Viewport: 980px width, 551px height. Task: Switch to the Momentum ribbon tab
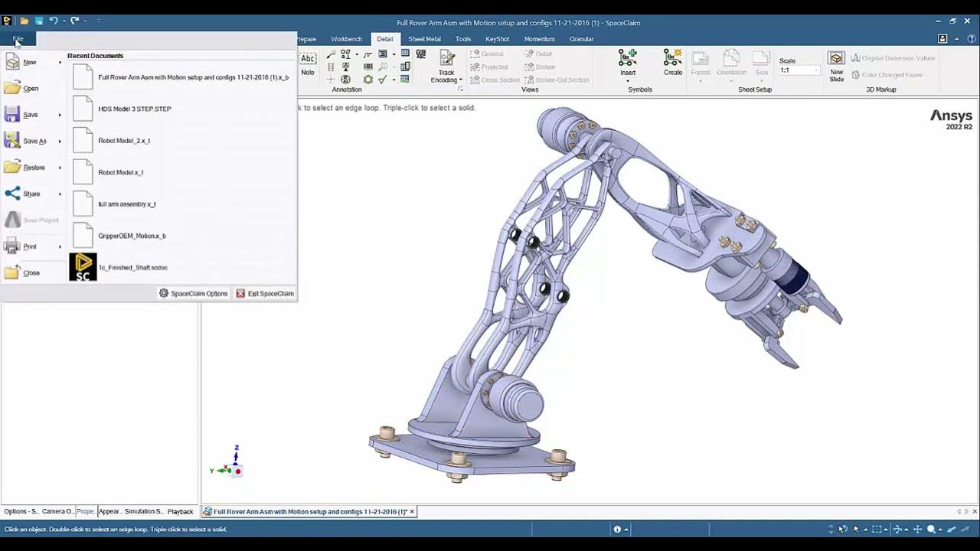coord(539,39)
